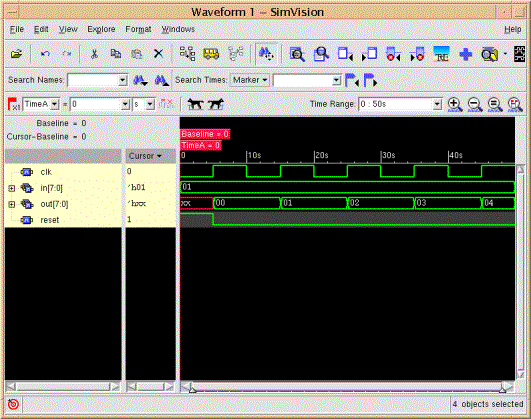
Task: Open the Time Range dropdown arrow
Action: click(x=438, y=104)
